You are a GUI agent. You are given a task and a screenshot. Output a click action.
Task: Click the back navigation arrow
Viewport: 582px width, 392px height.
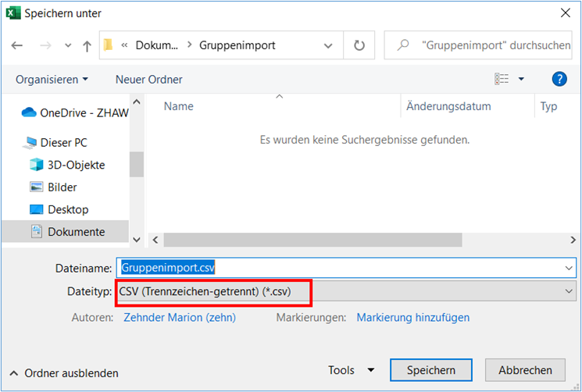click(x=16, y=46)
